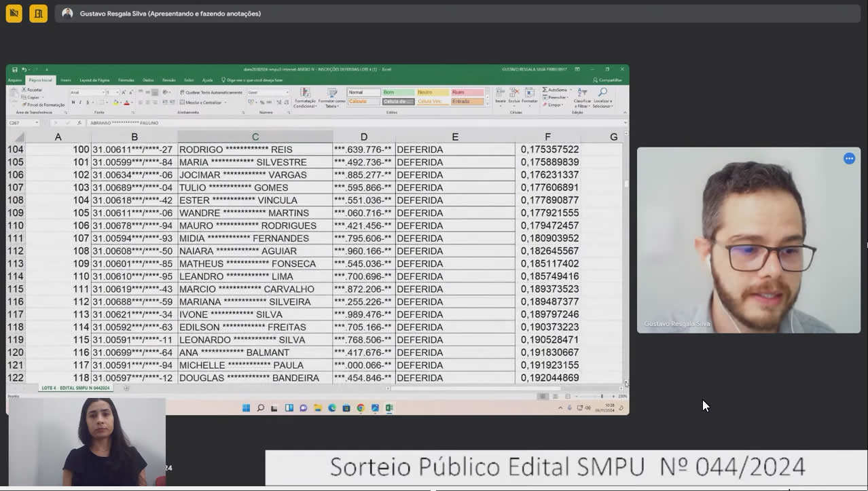
Task: Toggle Quebrar Texto Automaticamente
Action: 211,92
